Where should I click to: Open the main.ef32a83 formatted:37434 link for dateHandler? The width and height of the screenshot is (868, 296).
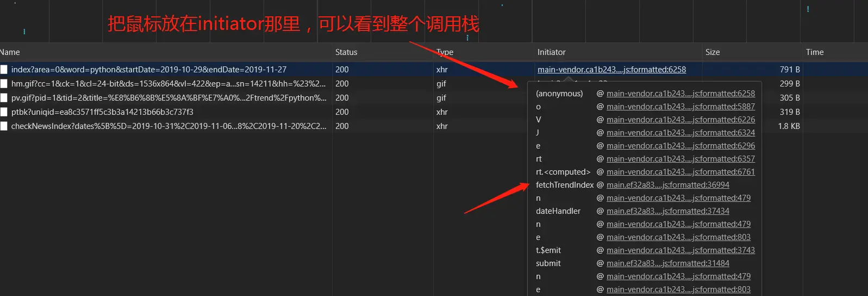coord(668,211)
